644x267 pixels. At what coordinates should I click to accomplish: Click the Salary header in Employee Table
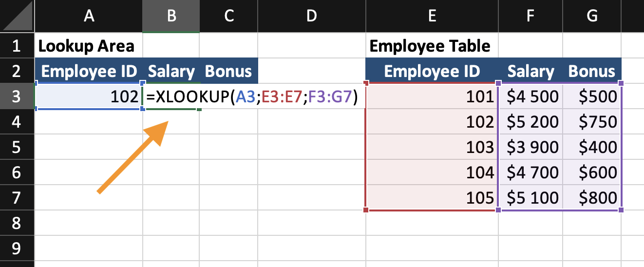530,72
